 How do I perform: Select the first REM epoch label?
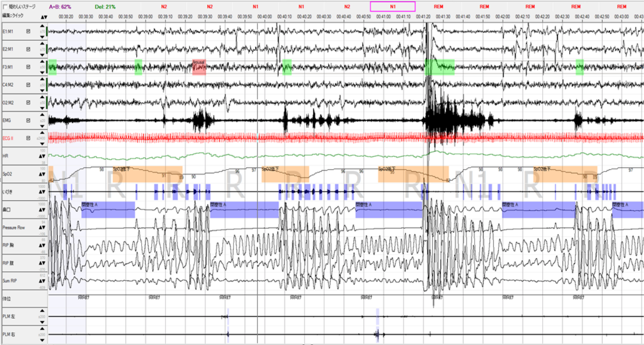point(438,7)
